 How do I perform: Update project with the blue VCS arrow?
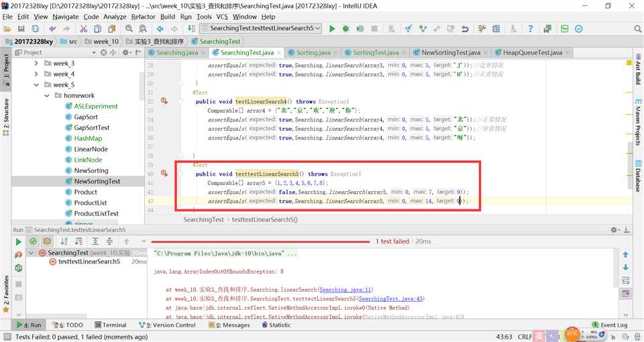coord(409,29)
